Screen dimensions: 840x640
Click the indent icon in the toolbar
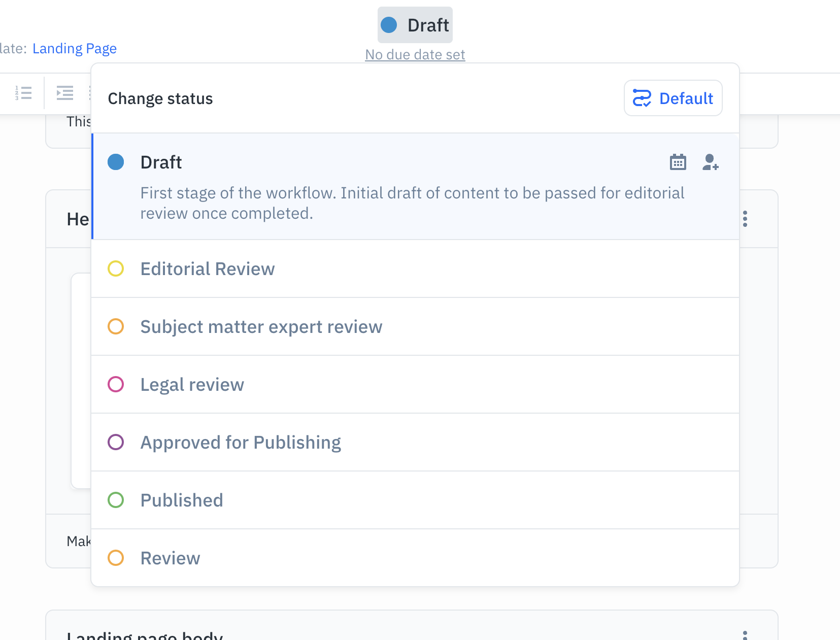pyautogui.click(x=65, y=93)
